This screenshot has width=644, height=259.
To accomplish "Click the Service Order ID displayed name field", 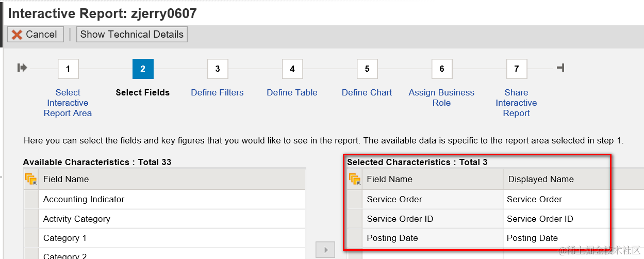I will tap(554, 219).
